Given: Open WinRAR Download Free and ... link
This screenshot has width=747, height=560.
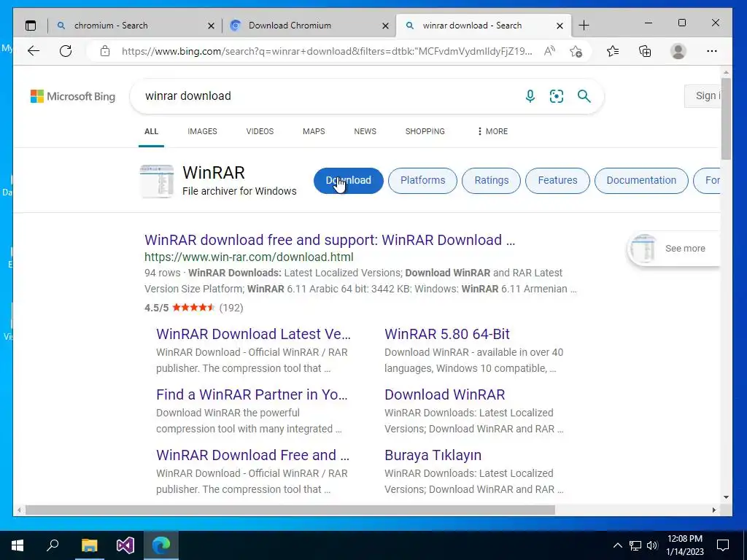Looking at the screenshot, I should (x=253, y=455).
